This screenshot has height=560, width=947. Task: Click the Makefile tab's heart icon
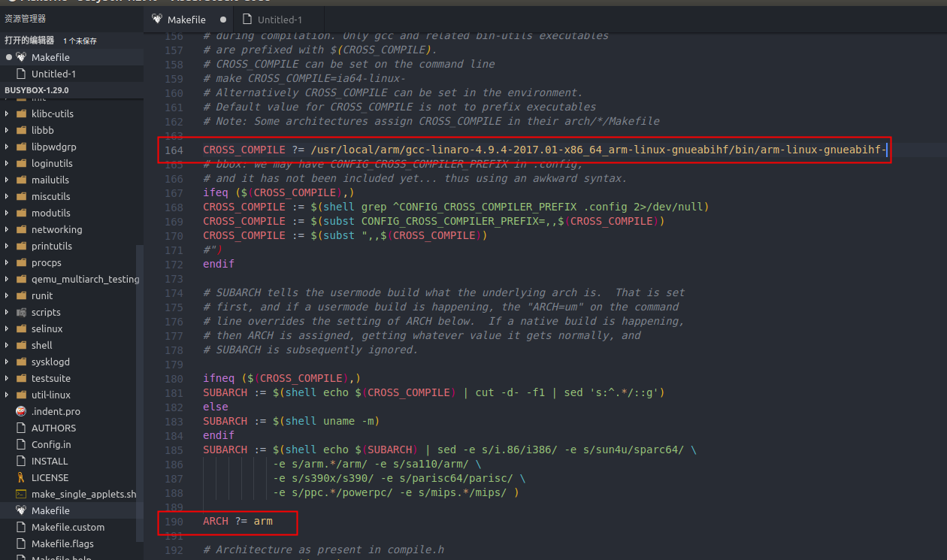pos(158,20)
